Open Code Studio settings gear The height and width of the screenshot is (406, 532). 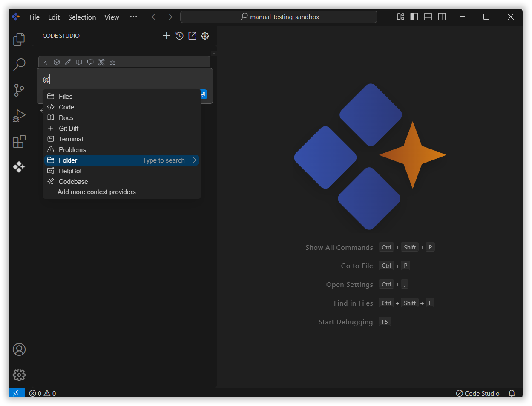(x=205, y=36)
